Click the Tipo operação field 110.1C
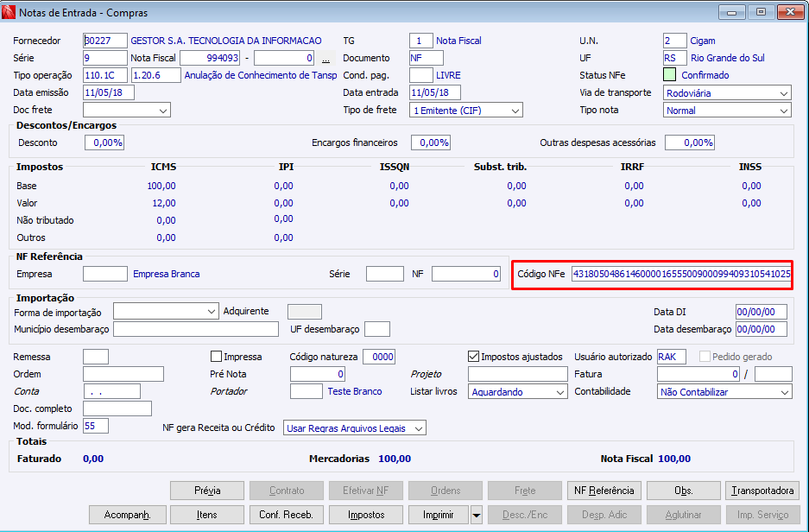Image resolution: width=809 pixels, height=532 pixels. click(x=105, y=75)
